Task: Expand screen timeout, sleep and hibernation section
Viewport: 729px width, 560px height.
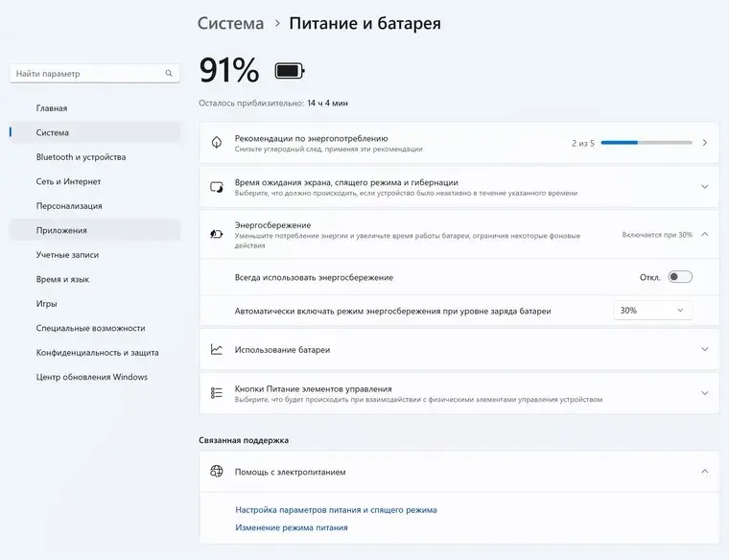Action: (x=704, y=186)
